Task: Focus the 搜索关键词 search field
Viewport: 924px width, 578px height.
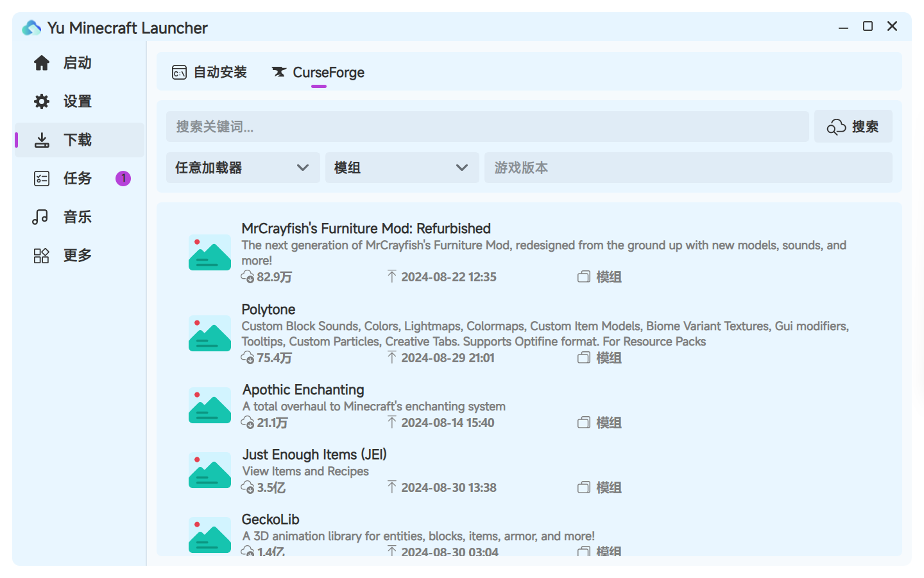Action: click(488, 127)
